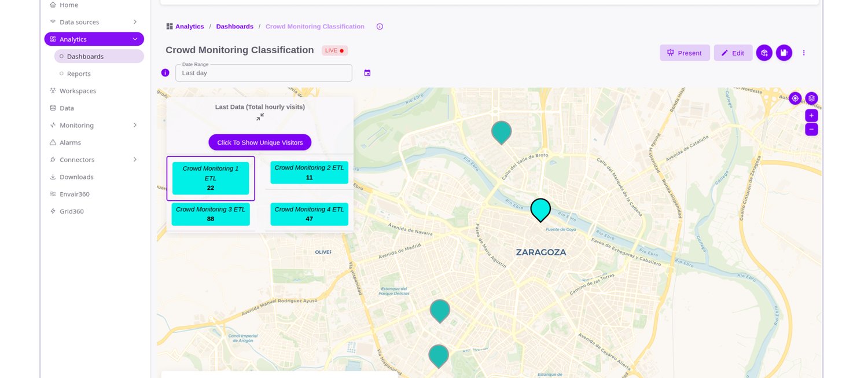Image resolution: width=868 pixels, height=378 pixels.
Task: Click the Edit button
Action: pyautogui.click(x=733, y=53)
